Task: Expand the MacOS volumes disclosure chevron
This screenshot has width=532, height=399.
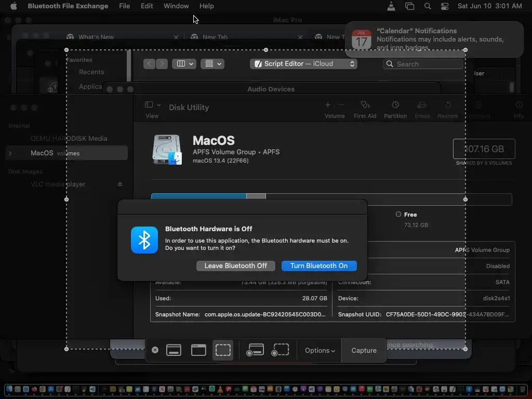Action: [x=10, y=153]
